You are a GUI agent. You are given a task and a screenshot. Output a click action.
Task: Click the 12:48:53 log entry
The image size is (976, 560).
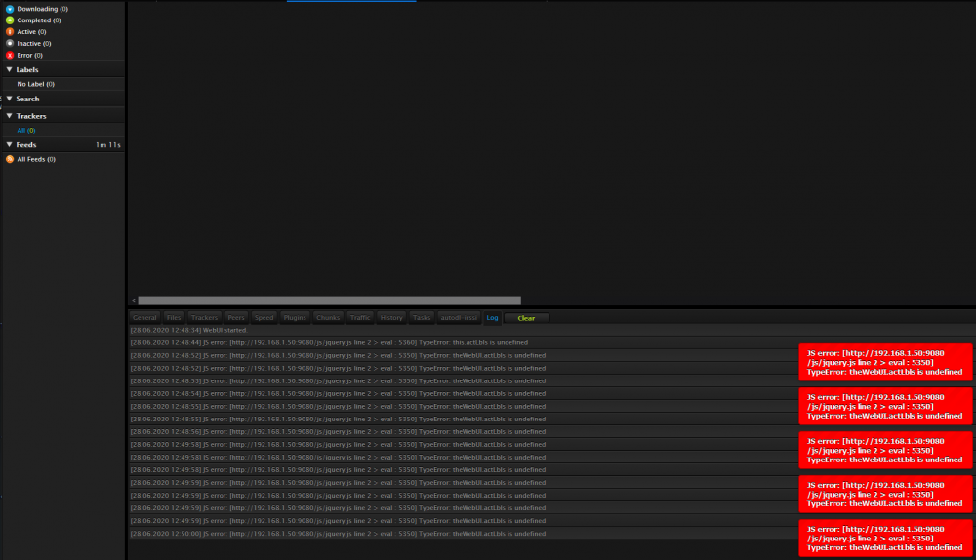(338, 380)
